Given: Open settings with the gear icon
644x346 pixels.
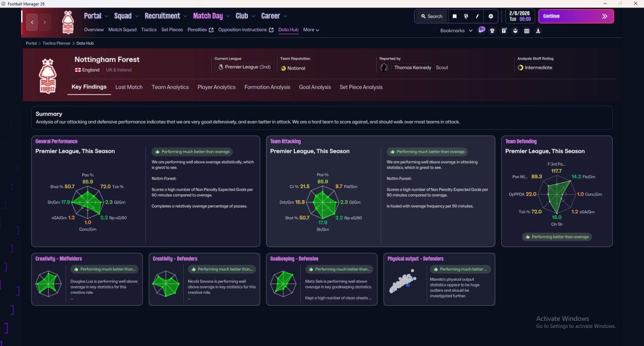Looking at the screenshot, I should 491,16.
